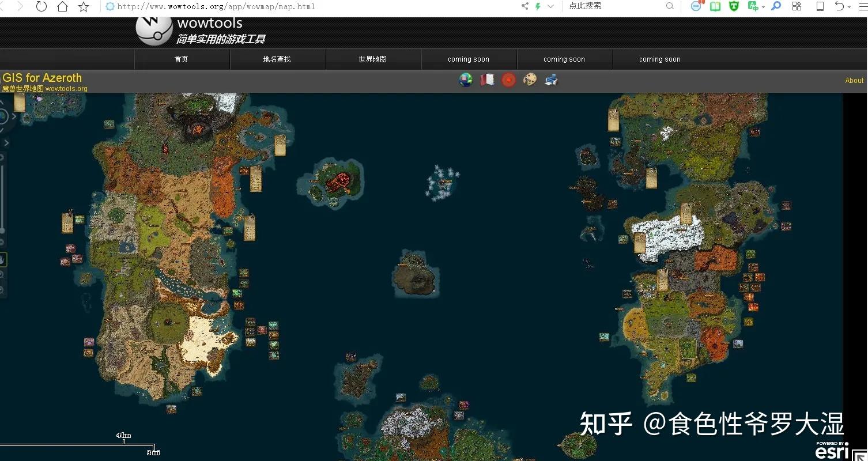Go to browser home page icon
This screenshot has height=461, width=868.
[x=62, y=6]
